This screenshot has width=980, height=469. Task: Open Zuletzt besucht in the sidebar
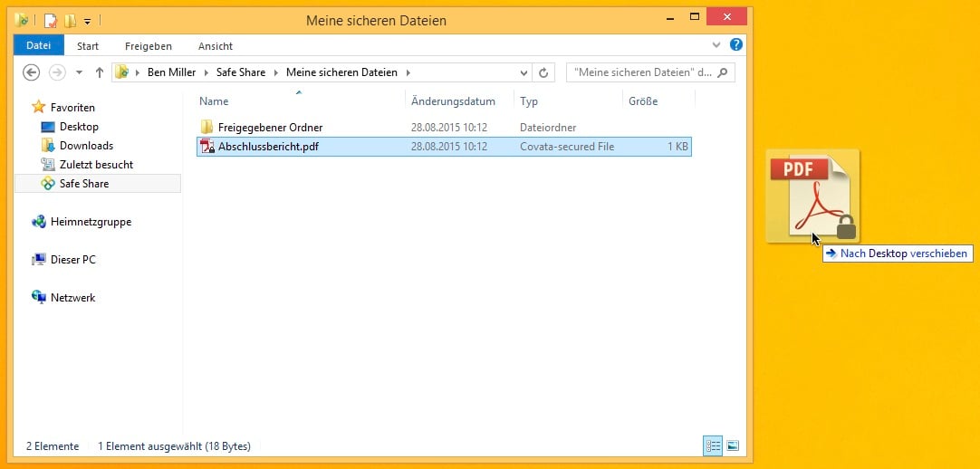pos(96,164)
